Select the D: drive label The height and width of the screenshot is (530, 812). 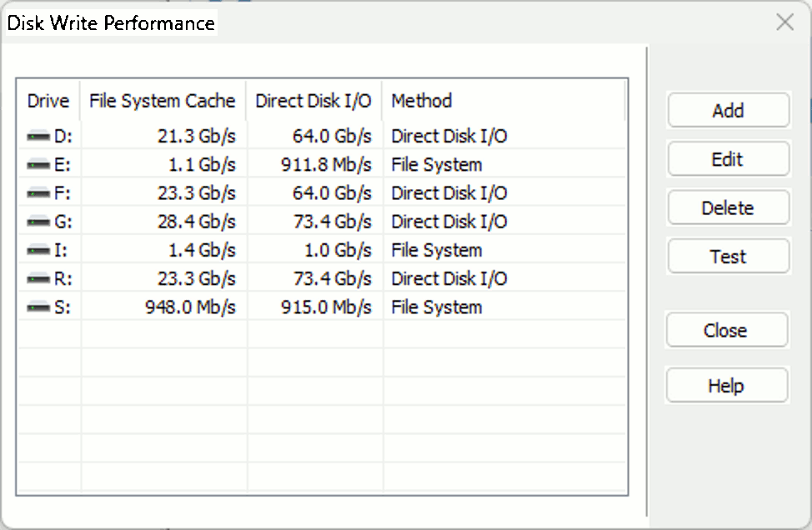click(x=63, y=137)
